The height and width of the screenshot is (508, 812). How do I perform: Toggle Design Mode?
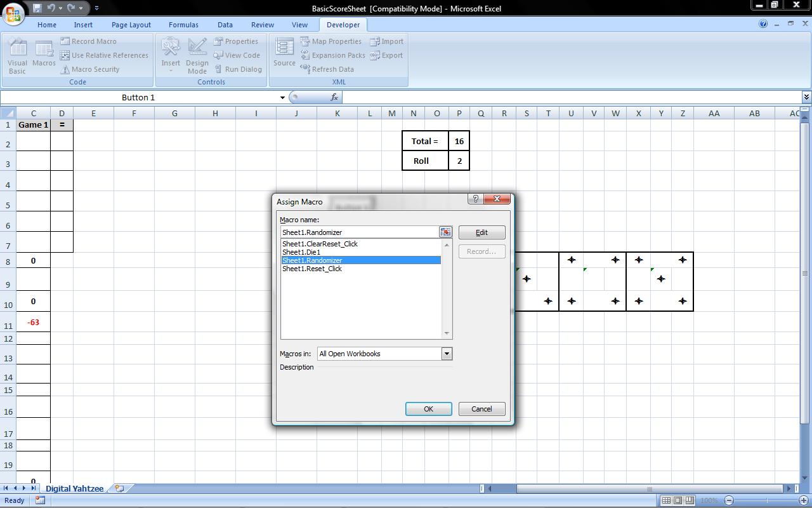click(x=197, y=56)
